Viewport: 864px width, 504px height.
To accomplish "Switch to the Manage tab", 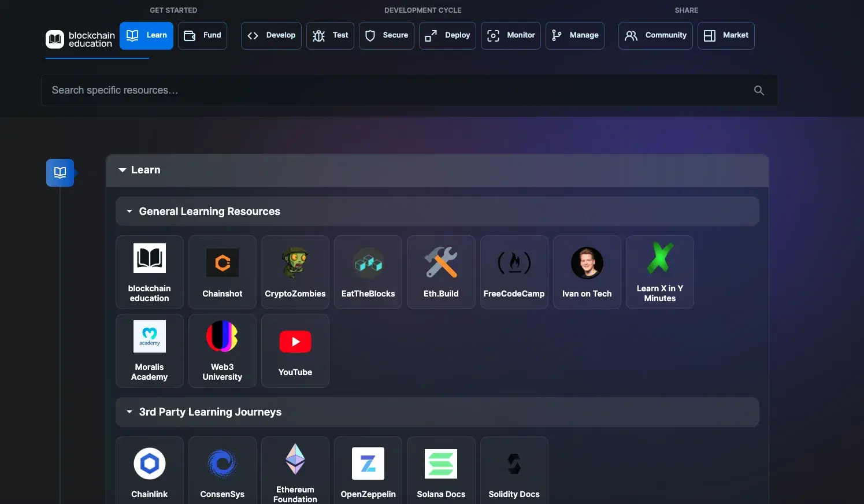I will (x=575, y=35).
